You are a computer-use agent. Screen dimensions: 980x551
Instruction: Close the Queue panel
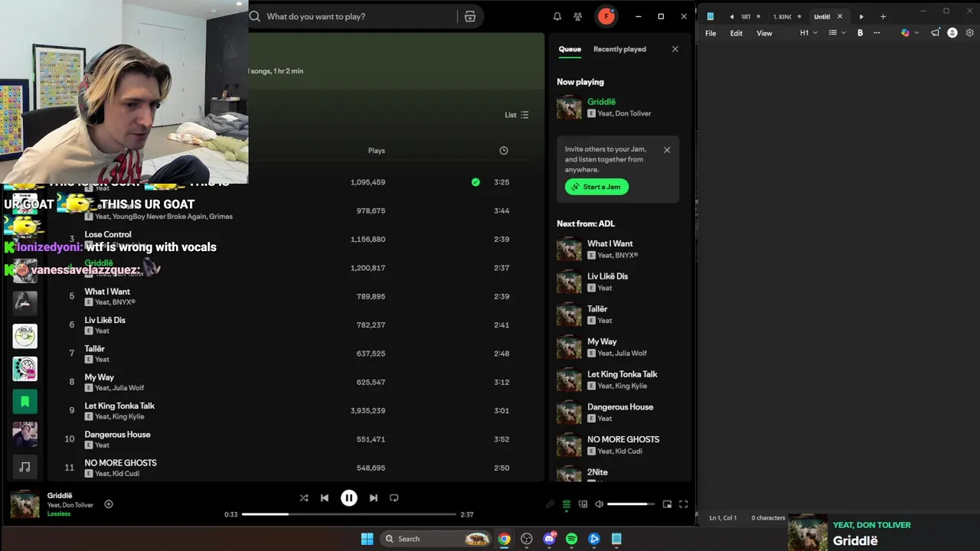(675, 49)
